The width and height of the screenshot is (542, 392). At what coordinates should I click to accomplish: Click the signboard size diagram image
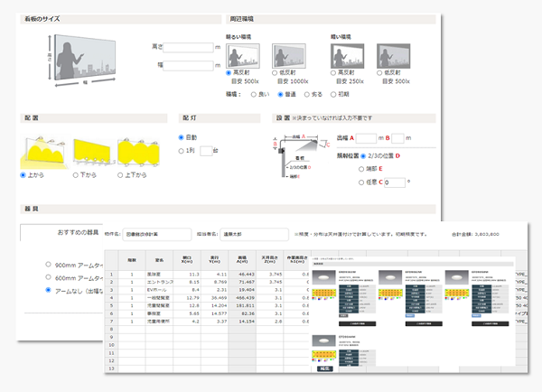click(x=88, y=57)
